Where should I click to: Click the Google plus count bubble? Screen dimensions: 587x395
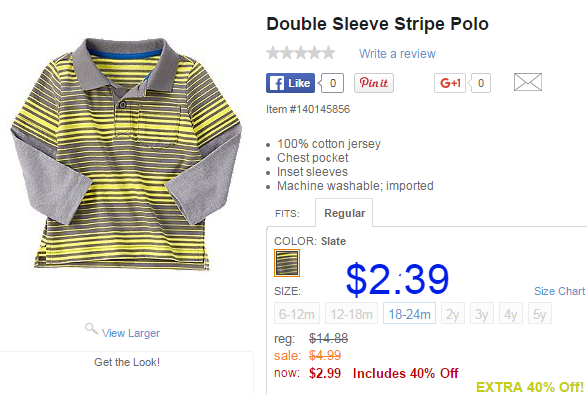(480, 83)
